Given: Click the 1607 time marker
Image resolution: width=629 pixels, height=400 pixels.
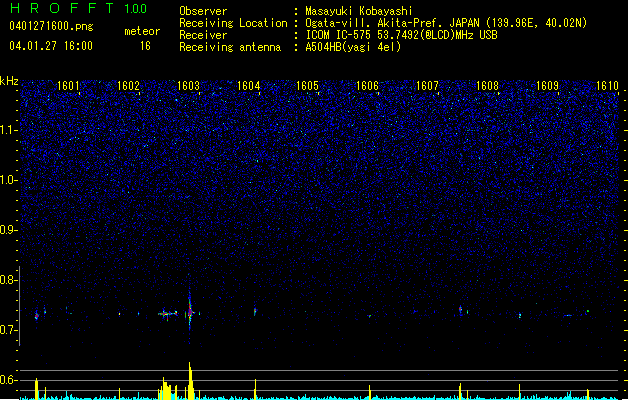Looking at the screenshot, I should click(428, 86).
